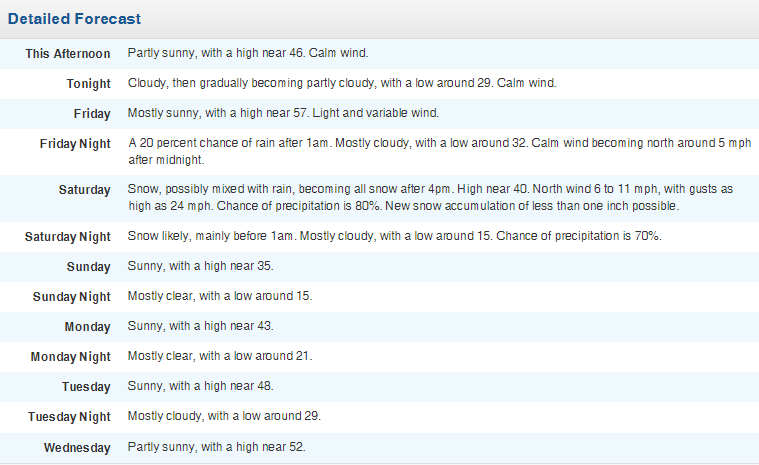The image size is (759, 465).
Task: Select the Wednesday period label
Action: click(x=77, y=448)
